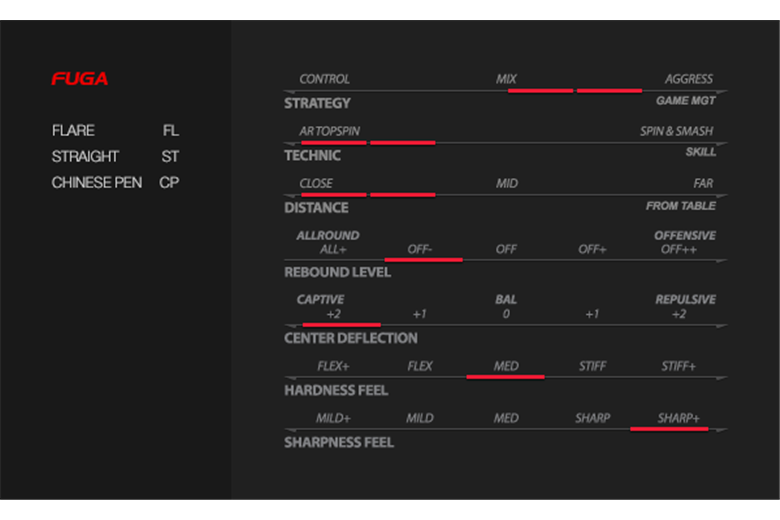Click the CONTROL label on Strategy scale

click(324, 79)
